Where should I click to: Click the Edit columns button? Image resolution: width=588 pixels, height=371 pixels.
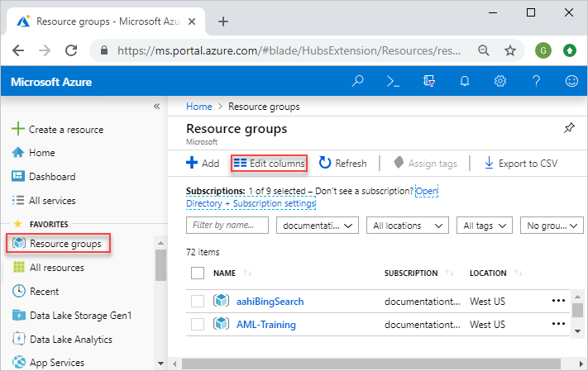point(269,164)
